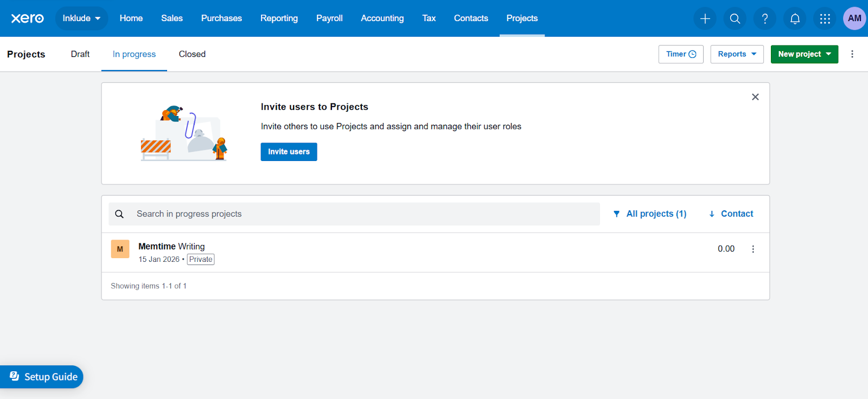Switch to the In progress tab
868x399 pixels.
[134, 54]
